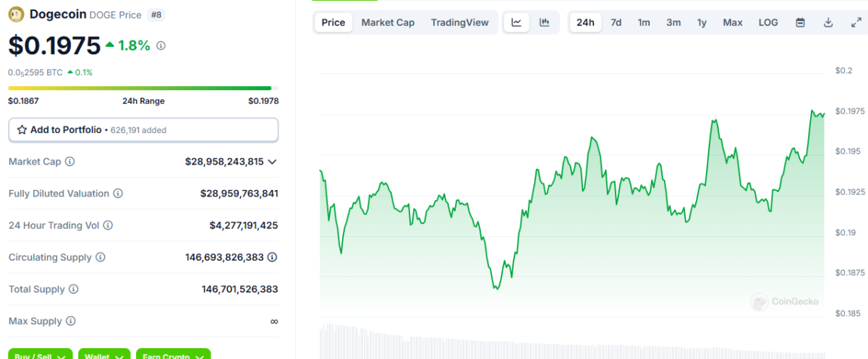This screenshot has width=868, height=359.
Task: Switch to the Market Cap tab
Action: coord(388,22)
